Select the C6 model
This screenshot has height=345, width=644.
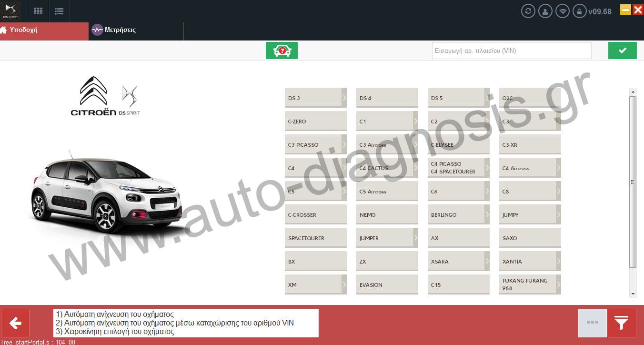click(x=459, y=191)
